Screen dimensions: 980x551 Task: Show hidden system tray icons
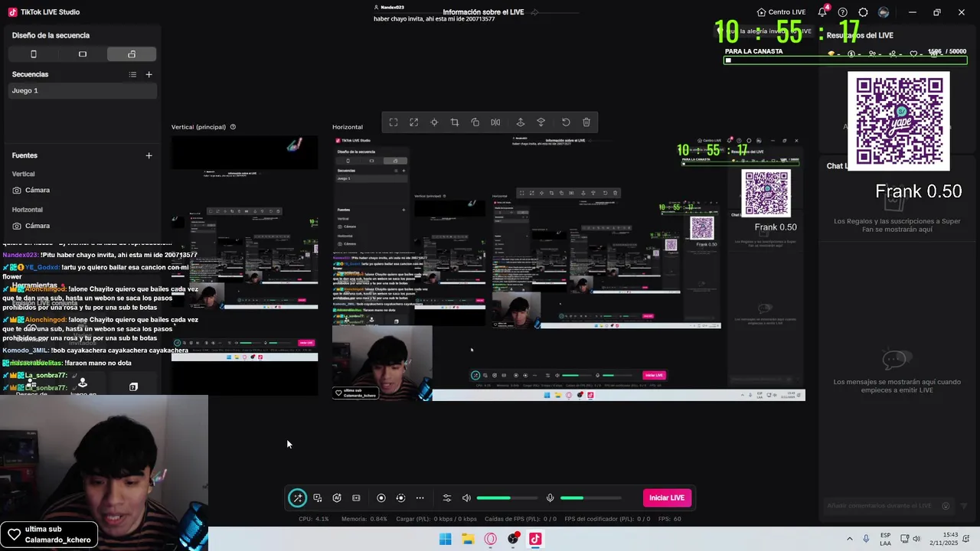849,539
